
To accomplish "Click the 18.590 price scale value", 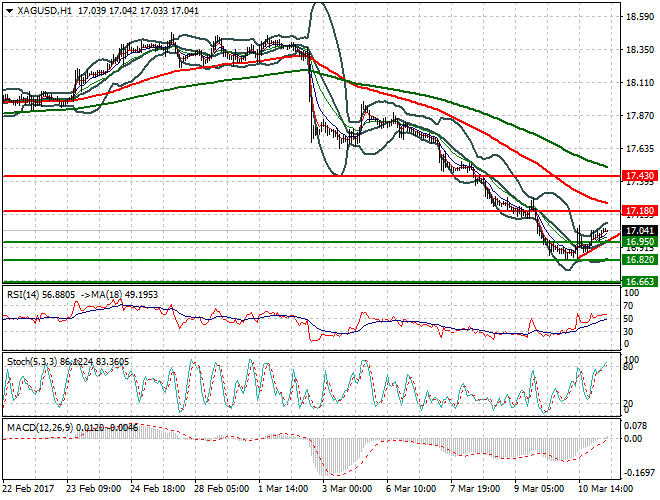I will (640, 16).
